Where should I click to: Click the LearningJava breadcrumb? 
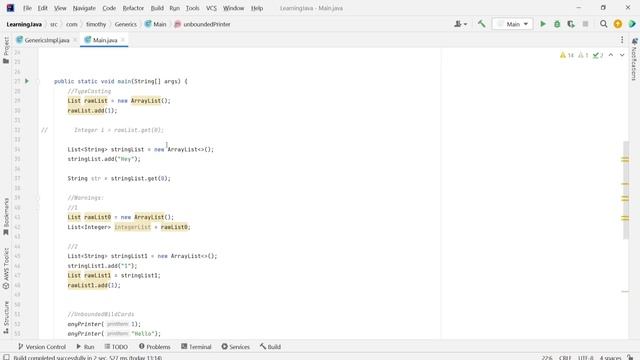24,24
